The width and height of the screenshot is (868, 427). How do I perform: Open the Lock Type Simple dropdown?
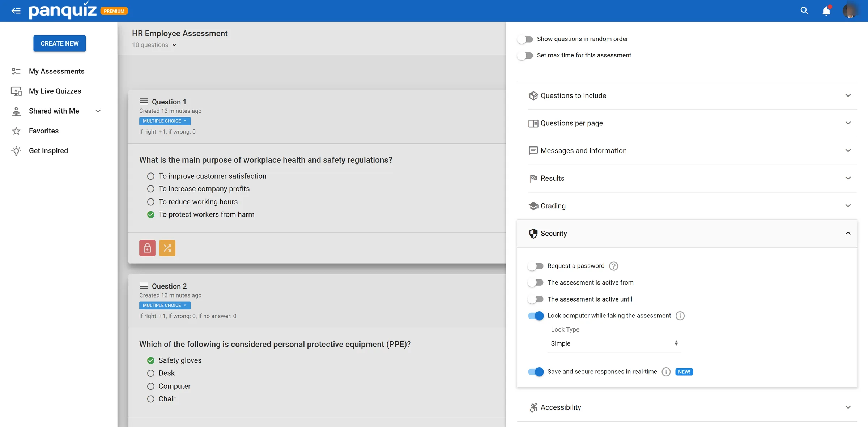(614, 343)
